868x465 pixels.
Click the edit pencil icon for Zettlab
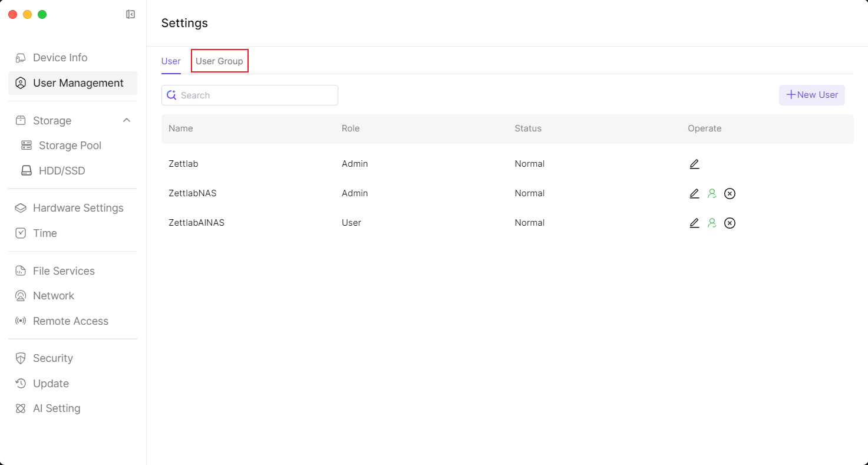coord(694,164)
